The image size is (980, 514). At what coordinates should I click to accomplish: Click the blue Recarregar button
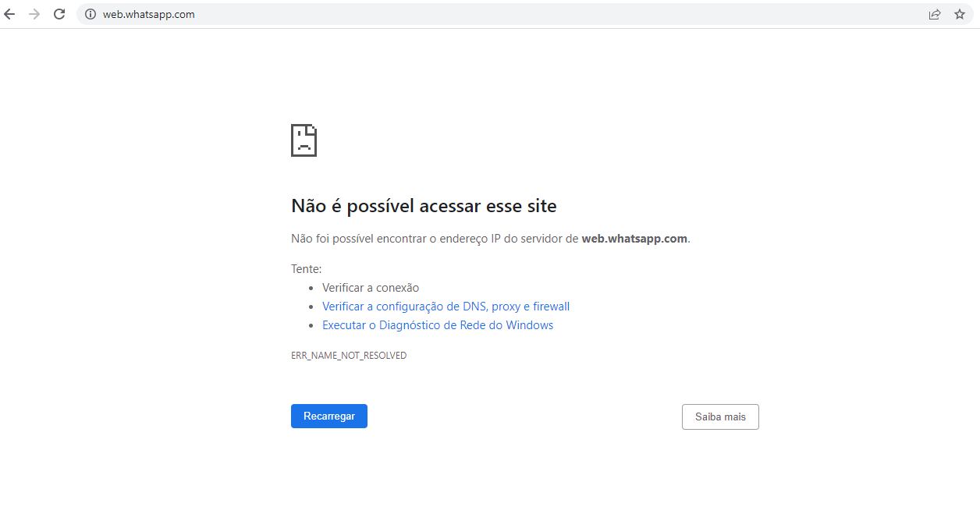pyautogui.click(x=329, y=417)
